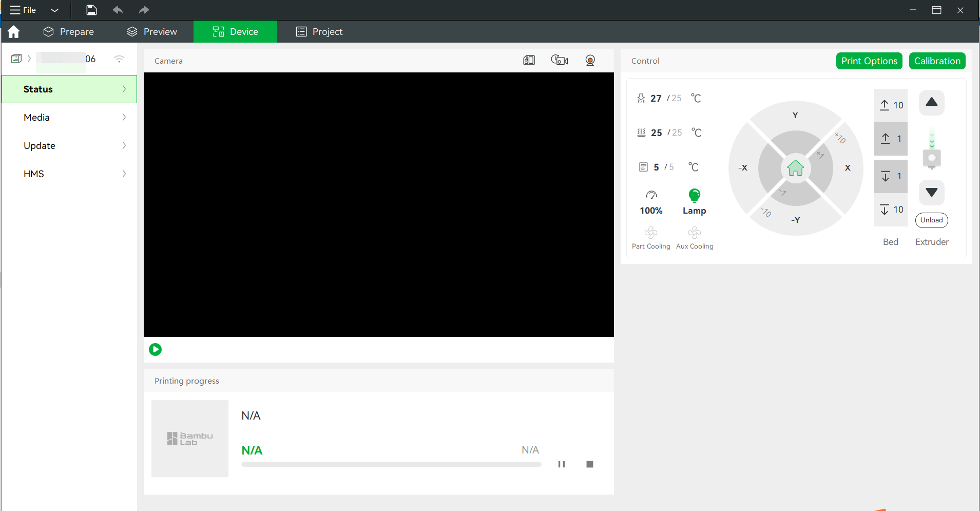Jog the toolhead in +X direction
This screenshot has height=511, width=980.
[848, 168]
